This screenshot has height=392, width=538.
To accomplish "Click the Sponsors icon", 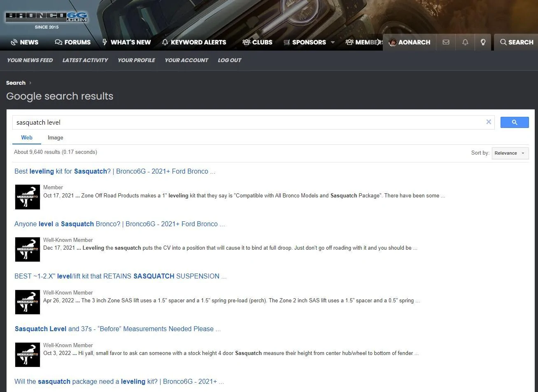I will (287, 42).
